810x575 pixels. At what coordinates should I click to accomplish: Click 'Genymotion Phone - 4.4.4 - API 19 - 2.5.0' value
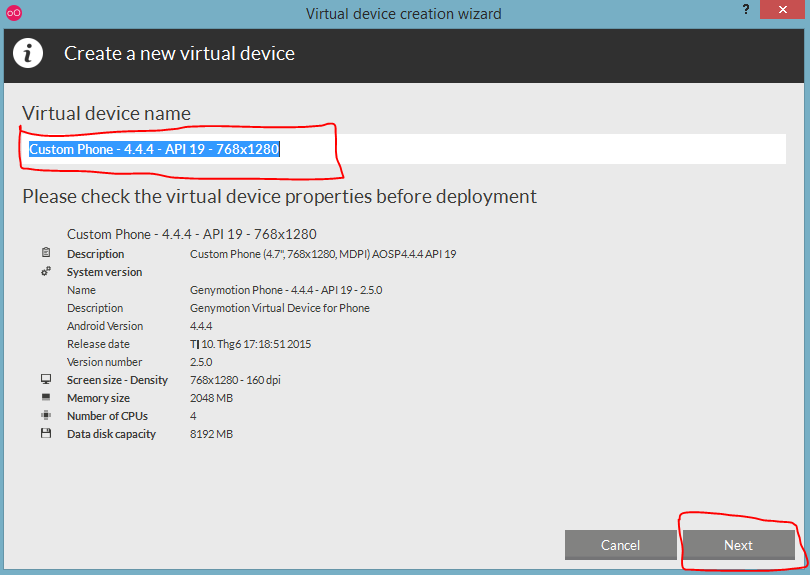(286, 290)
